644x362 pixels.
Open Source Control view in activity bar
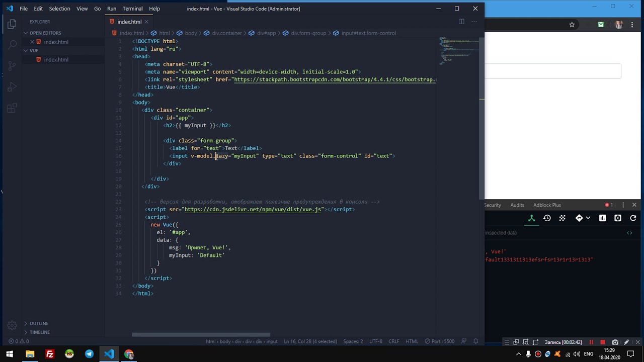point(12,66)
